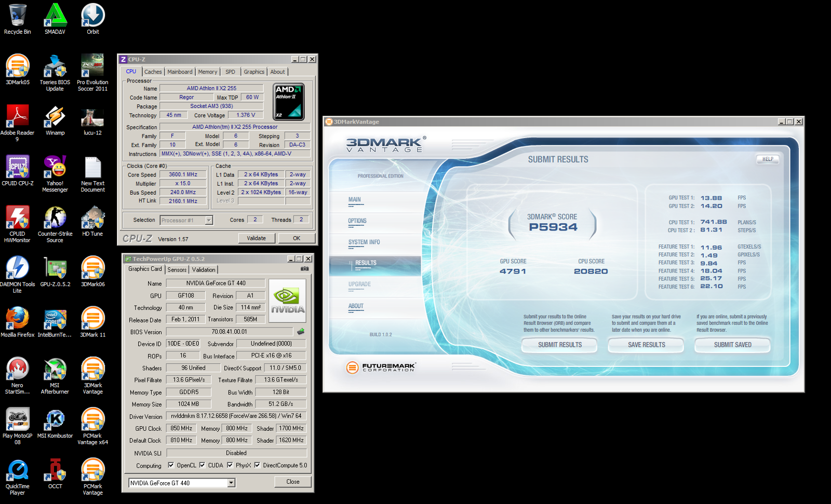Expand the Processor #1 selection dropdown
831x504 pixels.
[x=209, y=220]
